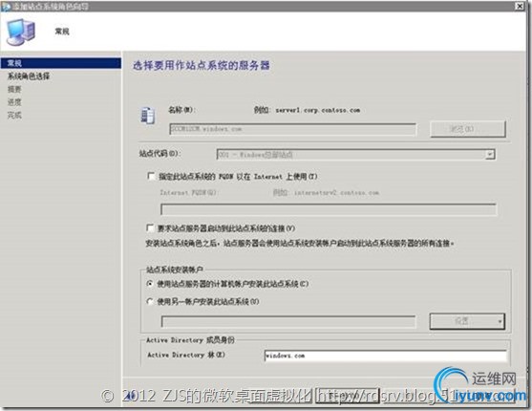The height and width of the screenshot is (411, 532).
Task: Click the wizard computer icon in the header
Action: click(x=21, y=32)
